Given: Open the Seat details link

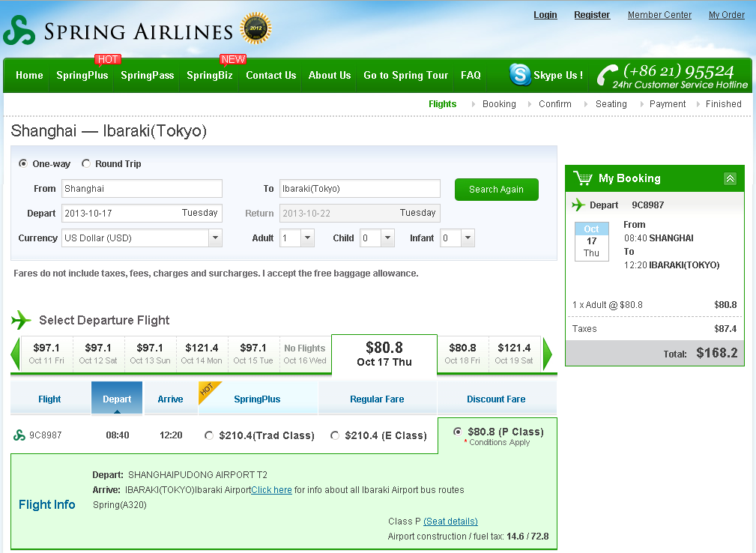Looking at the screenshot, I should (x=450, y=522).
